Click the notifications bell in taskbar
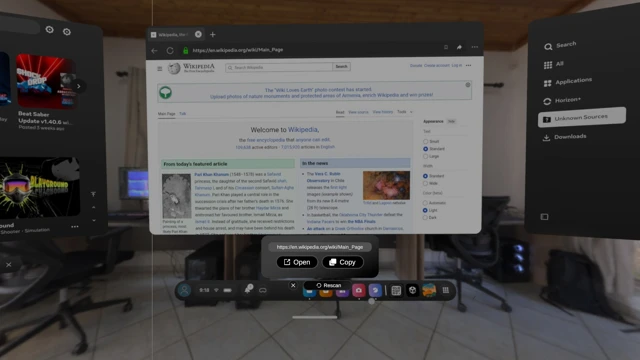This screenshot has height=360, width=640. click(248, 289)
